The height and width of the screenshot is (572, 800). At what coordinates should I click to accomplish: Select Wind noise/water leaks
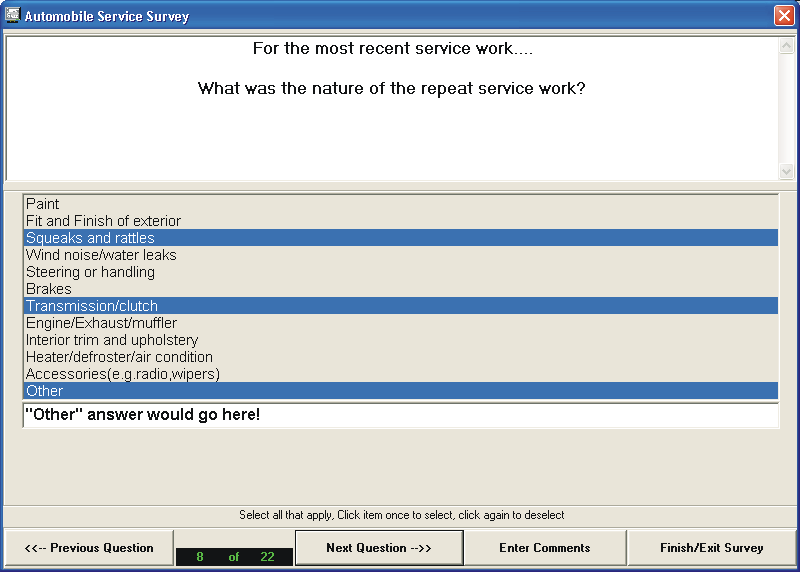(401, 255)
